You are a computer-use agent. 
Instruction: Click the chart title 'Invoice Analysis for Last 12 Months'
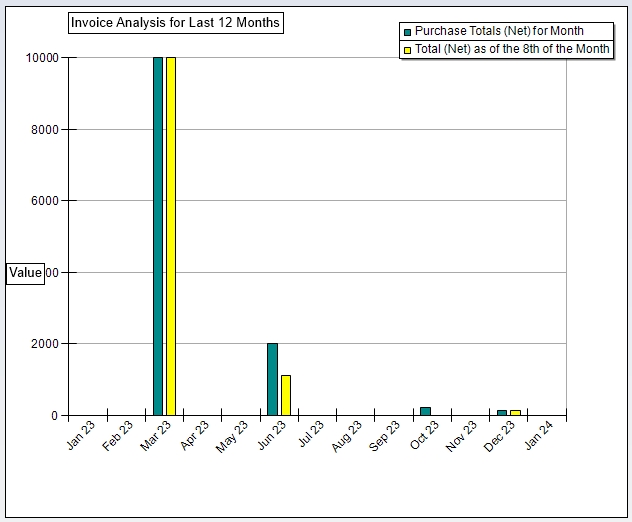pyautogui.click(x=175, y=22)
